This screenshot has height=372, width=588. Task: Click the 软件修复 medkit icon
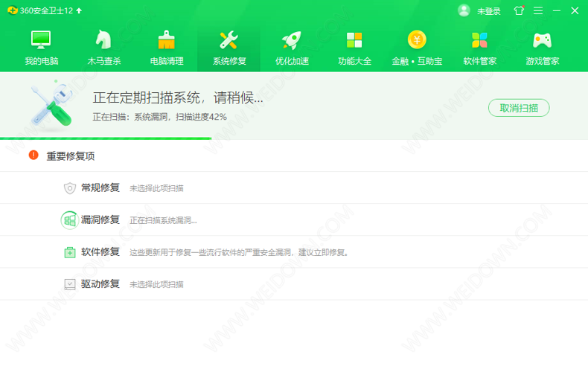click(70, 252)
